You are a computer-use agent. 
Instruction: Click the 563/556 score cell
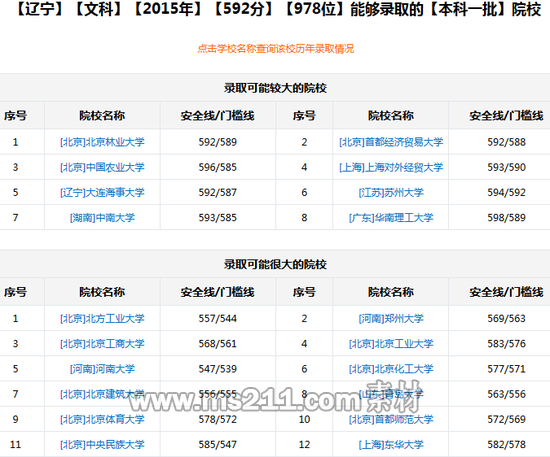click(x=506, y=394)
